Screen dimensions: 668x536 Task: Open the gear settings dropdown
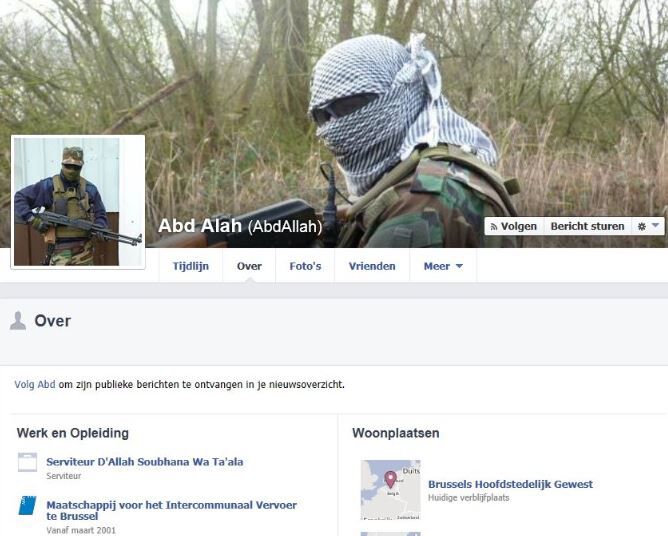[x=648, y=226]
